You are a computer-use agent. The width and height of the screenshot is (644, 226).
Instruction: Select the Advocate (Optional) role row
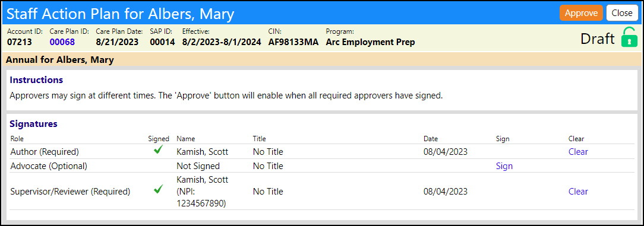pos(323,166)
